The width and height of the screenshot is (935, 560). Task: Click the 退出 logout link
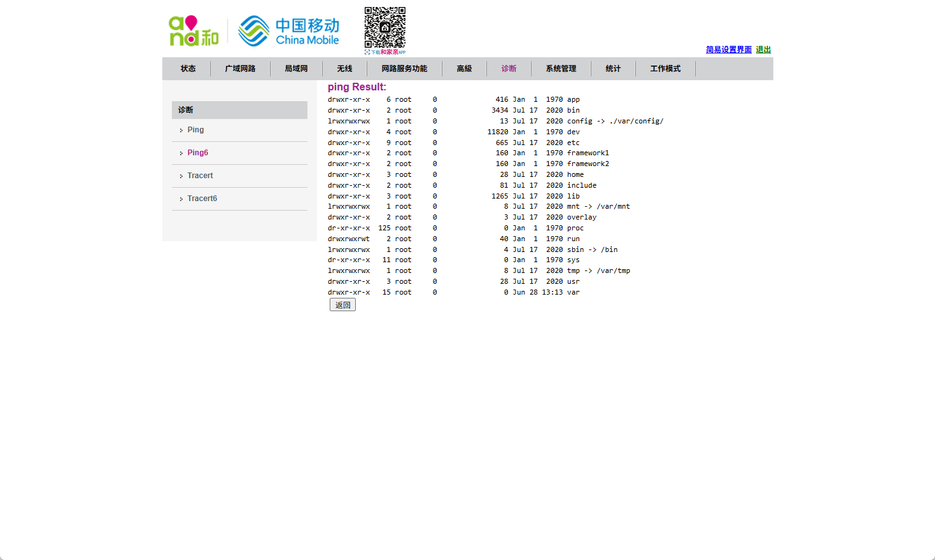point(763,50)
